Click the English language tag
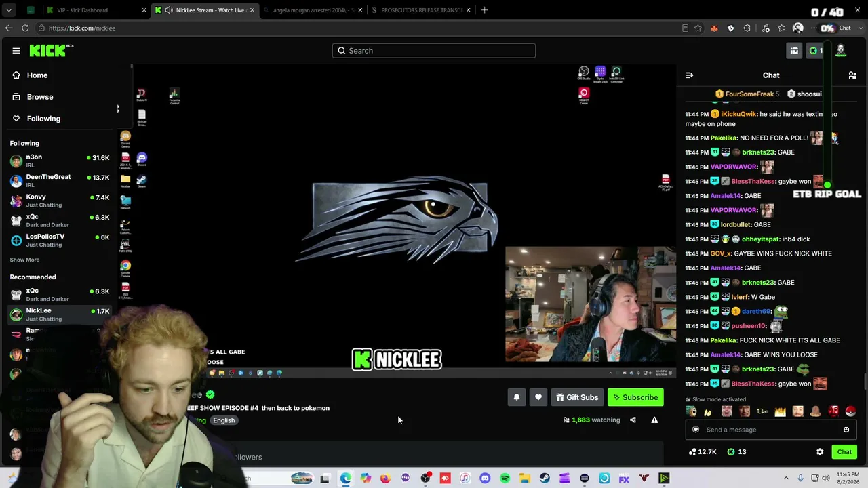 (224, 420)
